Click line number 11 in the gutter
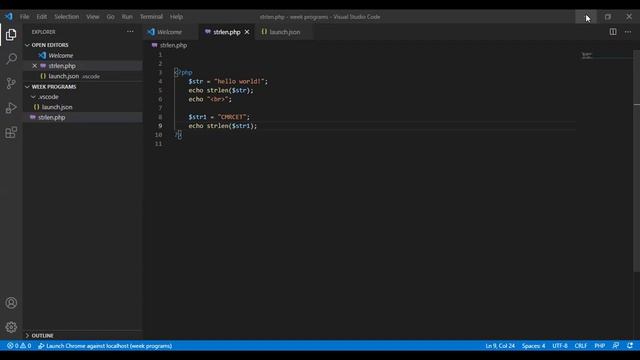The height and width of the screenshot is (360, 640). click(x=158, y=144)
